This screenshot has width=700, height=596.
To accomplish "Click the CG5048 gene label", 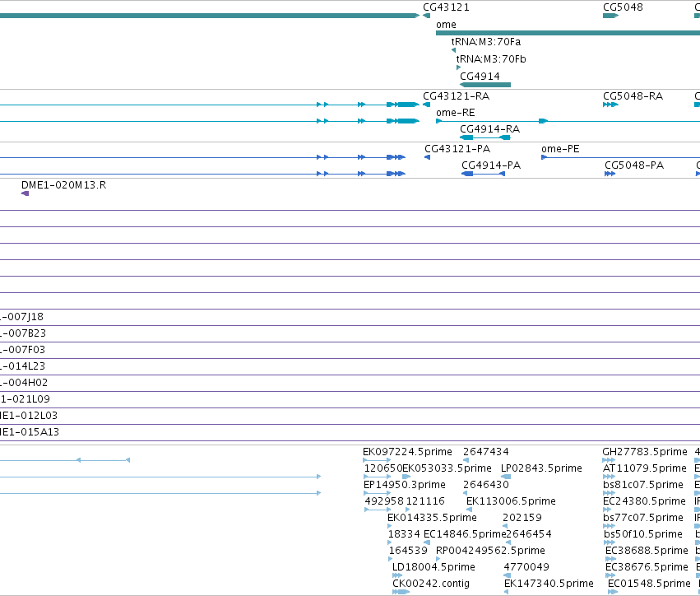I will point(623,7).
